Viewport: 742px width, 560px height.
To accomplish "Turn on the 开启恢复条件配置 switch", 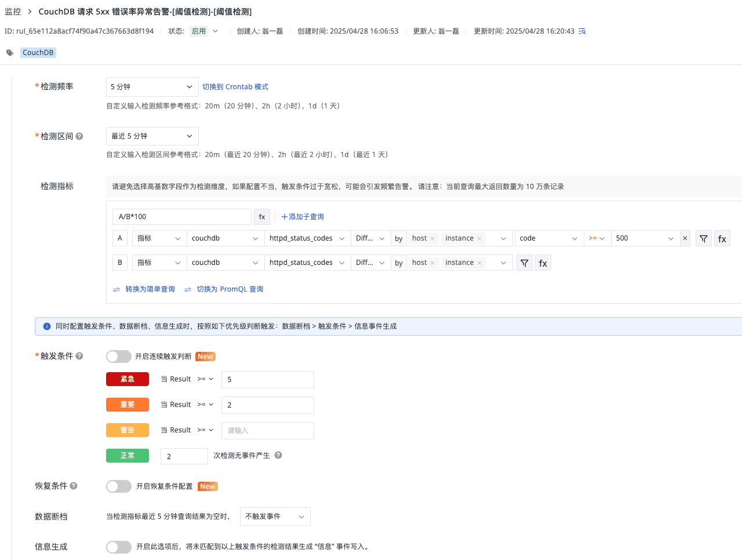I will click(x=119, y=486).
